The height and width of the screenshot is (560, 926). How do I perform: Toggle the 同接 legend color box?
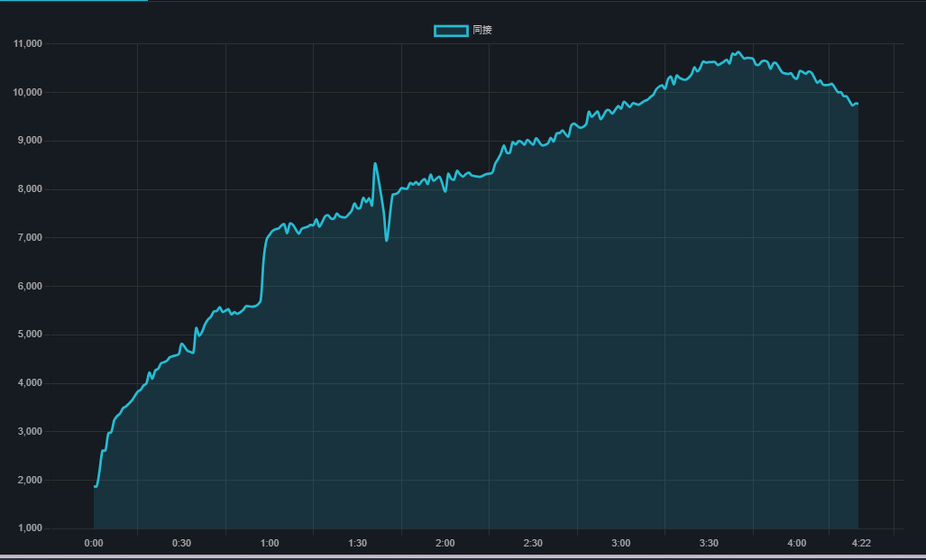[451, 30]
